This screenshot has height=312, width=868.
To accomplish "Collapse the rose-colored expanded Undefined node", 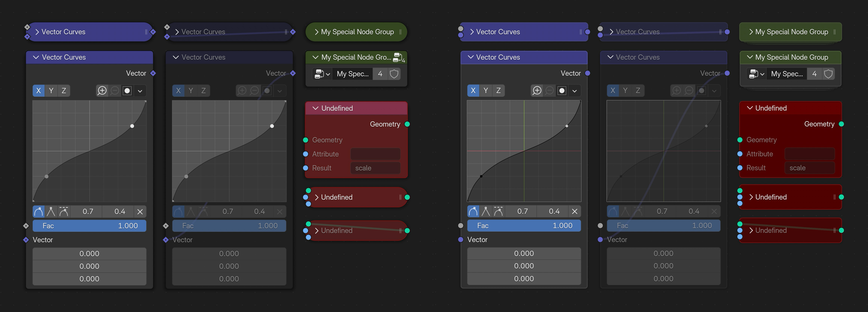I will (x=315, y=108).
